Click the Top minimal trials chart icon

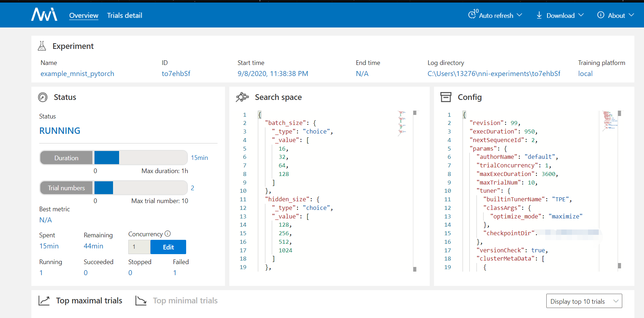tap(141, 301)
